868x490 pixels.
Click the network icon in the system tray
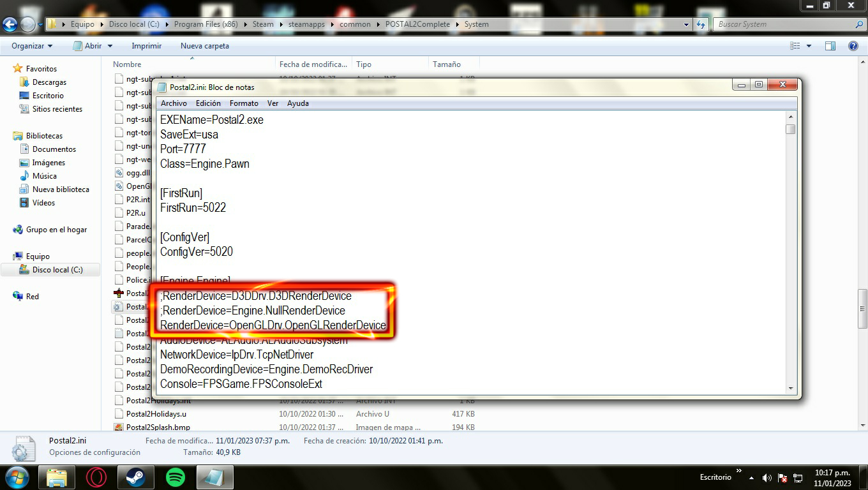click(x=798, y=478)
